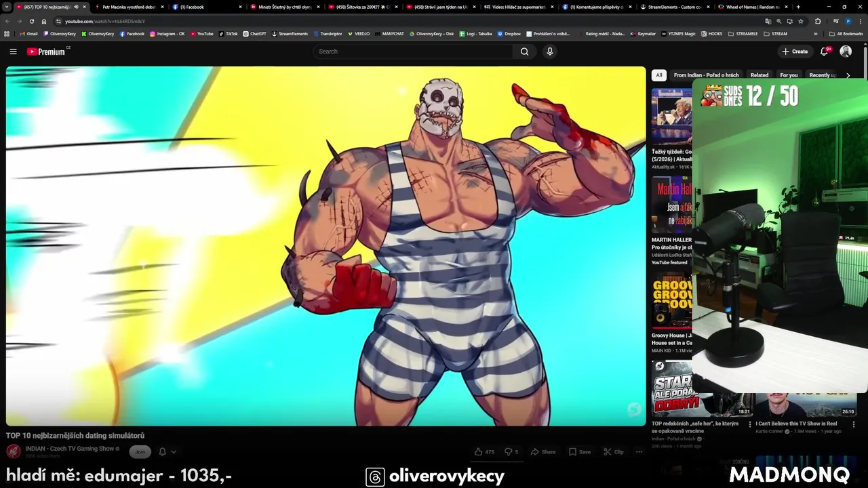Open tab search dropdown arrow
The image size is (868, 488).
coord(7,7)
